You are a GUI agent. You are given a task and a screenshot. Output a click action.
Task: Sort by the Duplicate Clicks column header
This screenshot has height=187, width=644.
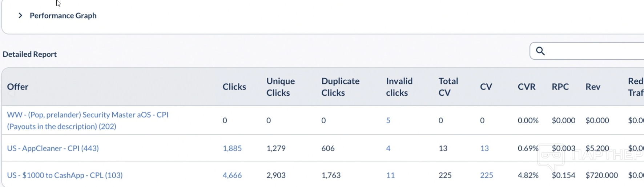point(340,87)
